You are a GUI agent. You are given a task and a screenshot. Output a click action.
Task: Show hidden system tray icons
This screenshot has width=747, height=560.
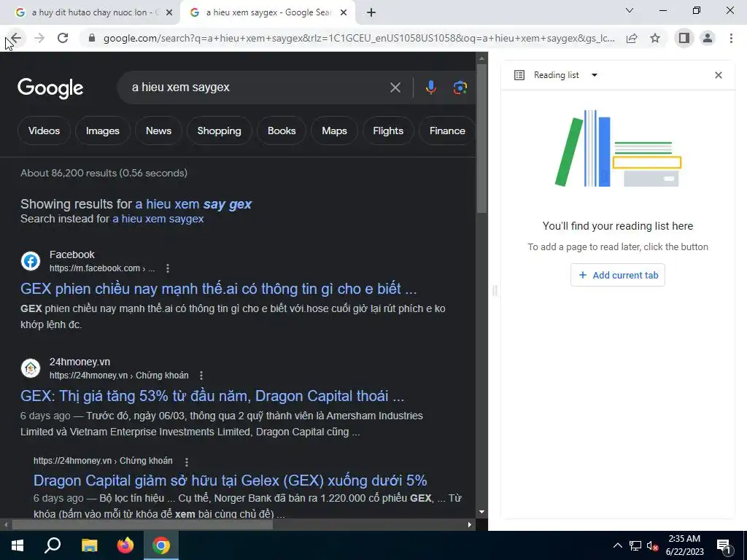(617, 545)
